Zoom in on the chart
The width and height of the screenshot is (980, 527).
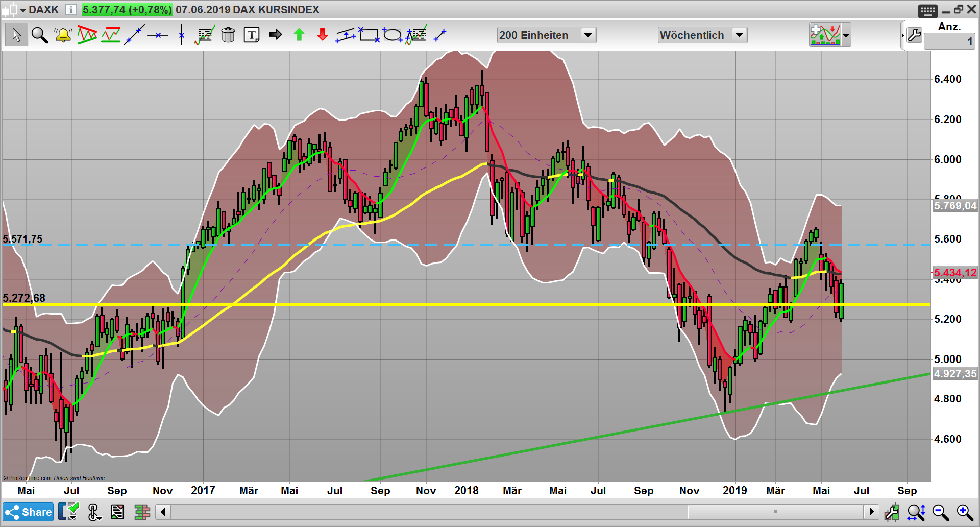965,512
